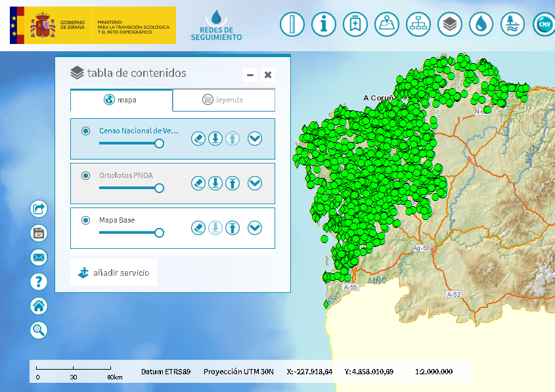Open the hierarchy diagram tool
Viewport: 555px width, 392px height.
coord(418,24)
